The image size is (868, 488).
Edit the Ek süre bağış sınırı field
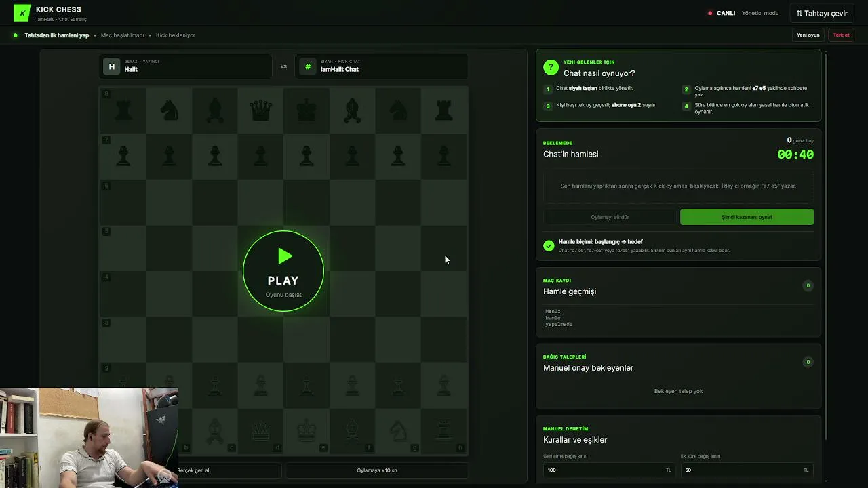pos(747,470)
